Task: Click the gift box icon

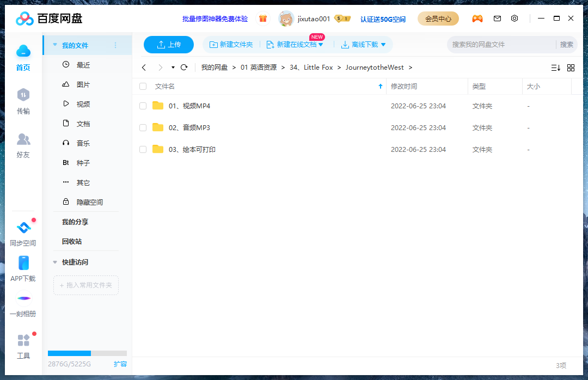Action: coord(263,19)
